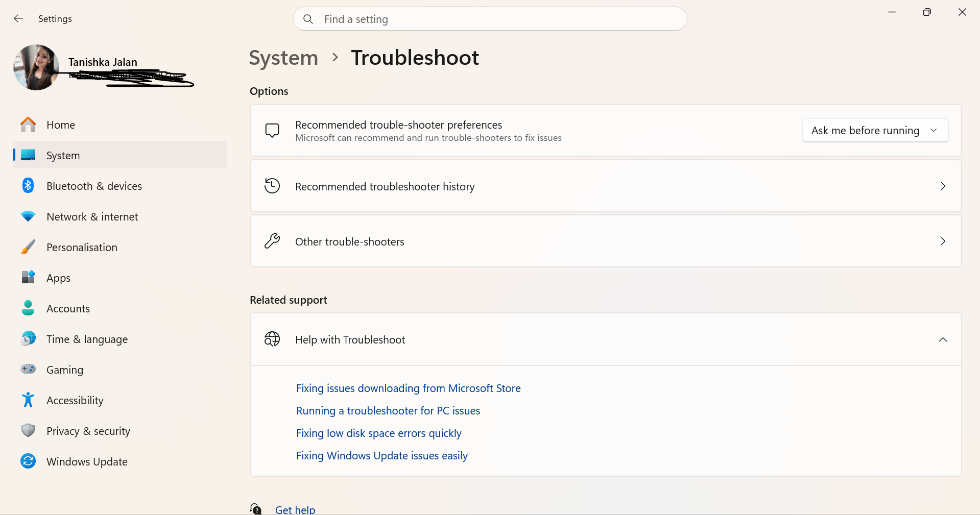Open Apps settings page
980x515 pixels.
tap(119, 278)
